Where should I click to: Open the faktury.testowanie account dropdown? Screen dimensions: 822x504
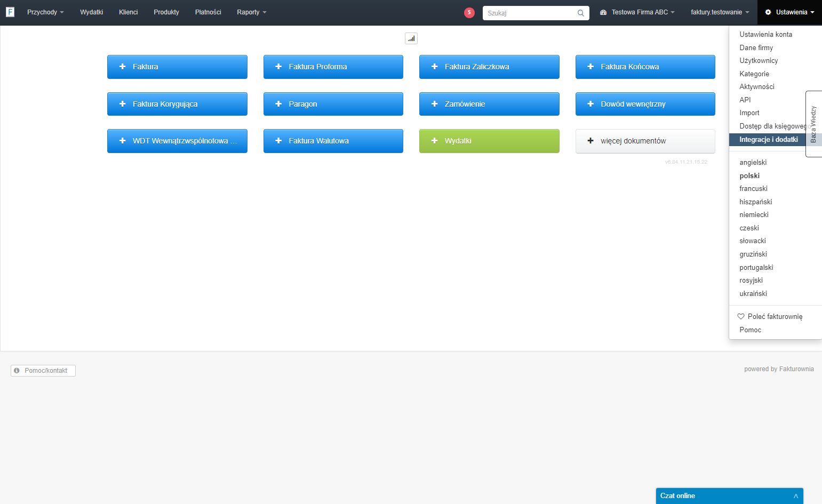(720, 12)
